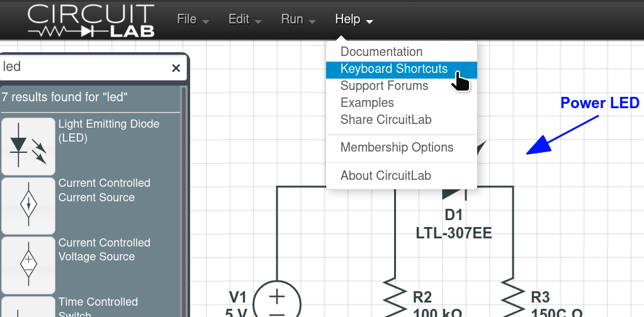The image size is (644, 317).
Task: Open About CircuitLab
Action: [x=401, y=175]
